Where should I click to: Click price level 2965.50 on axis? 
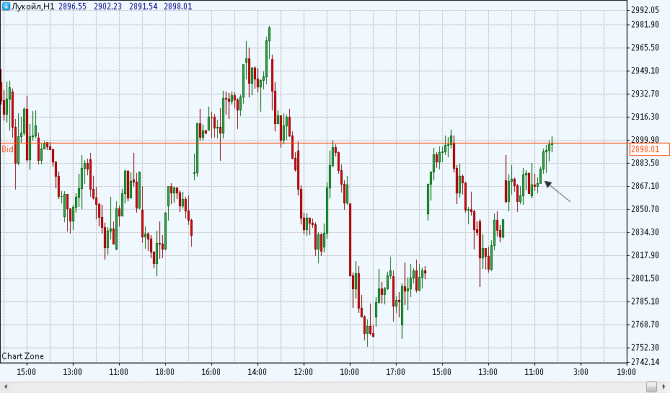click(x=645, y=47)
